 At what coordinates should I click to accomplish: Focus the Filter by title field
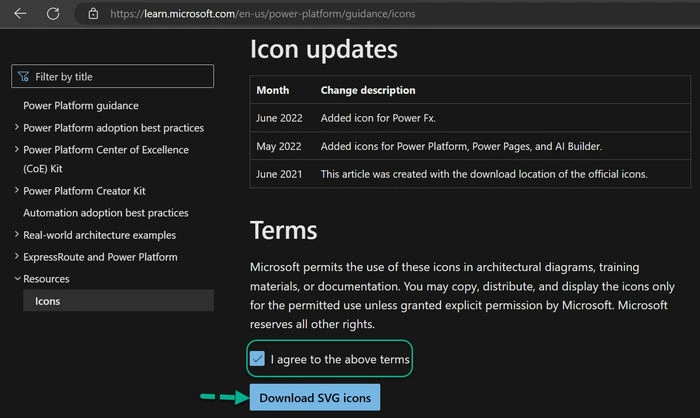(x=112, y=76)
